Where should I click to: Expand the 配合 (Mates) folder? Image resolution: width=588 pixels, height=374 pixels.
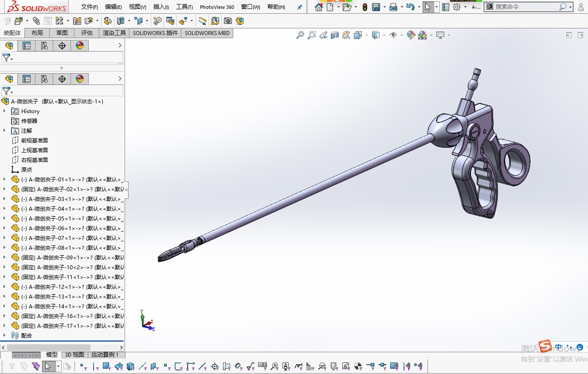click(x=4, y=336)
